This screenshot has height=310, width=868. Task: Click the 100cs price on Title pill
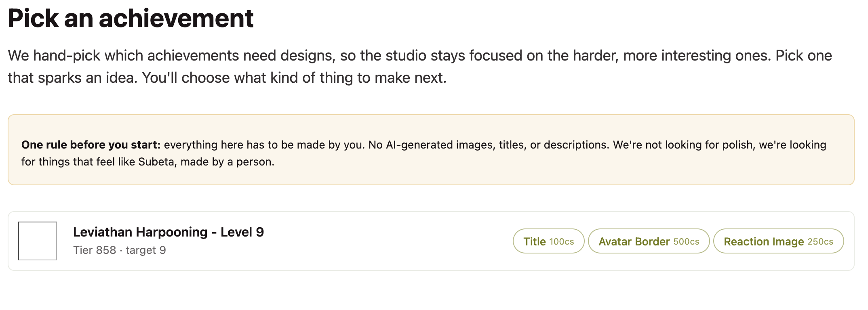coord(562,241)
